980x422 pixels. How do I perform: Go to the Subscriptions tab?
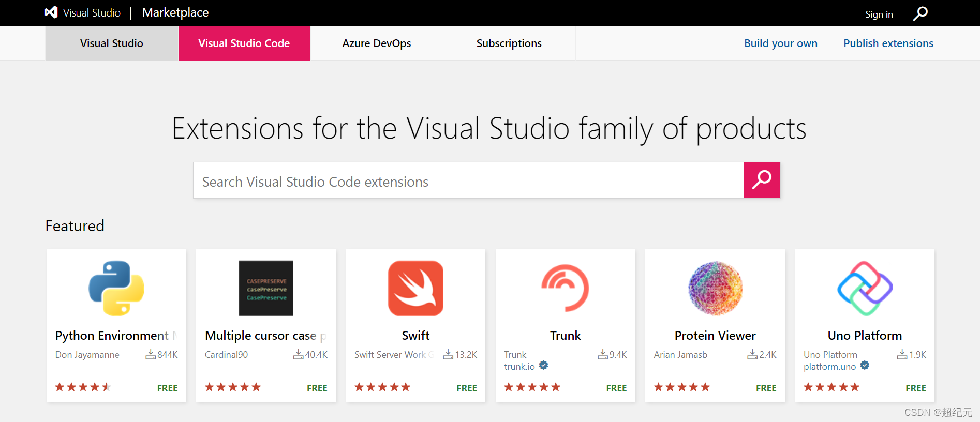(509, 43)
